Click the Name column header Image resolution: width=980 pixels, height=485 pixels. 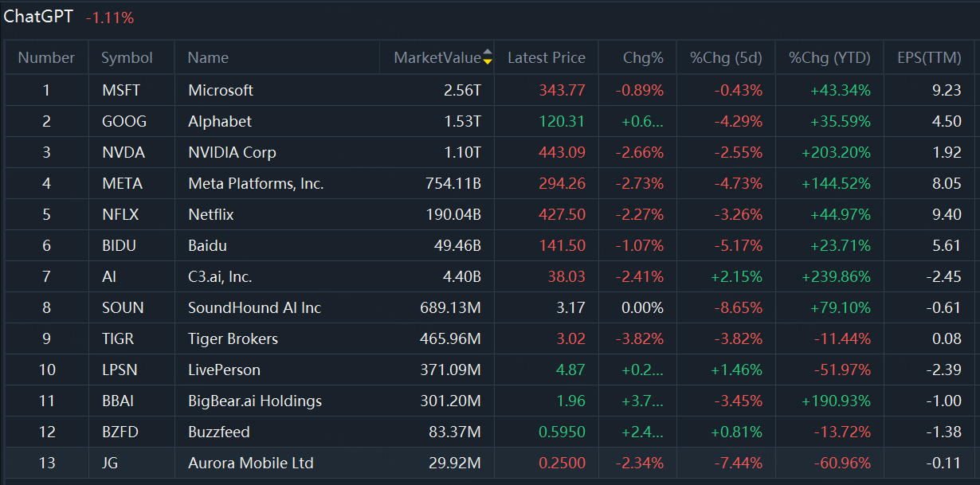pyautogui.click(x=208, y=57)
